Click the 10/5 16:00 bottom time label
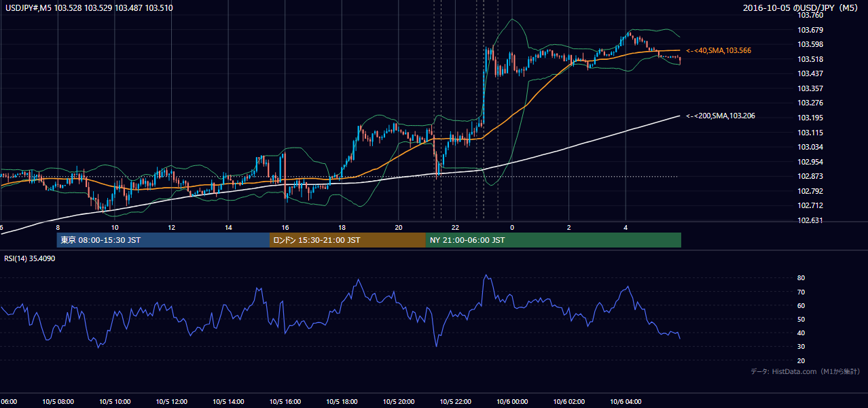 coord(285,402)
